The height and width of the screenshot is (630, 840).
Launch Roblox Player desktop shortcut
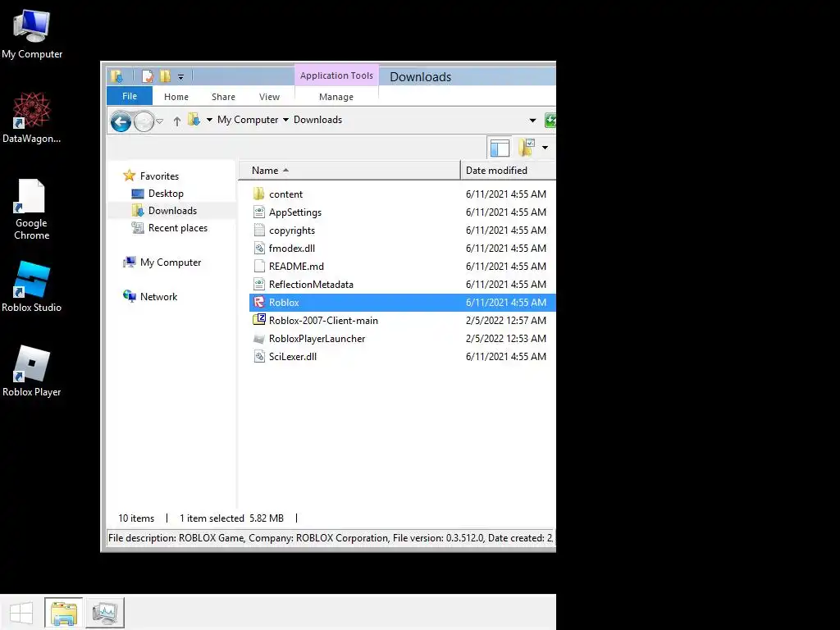[x=32, y=371]
